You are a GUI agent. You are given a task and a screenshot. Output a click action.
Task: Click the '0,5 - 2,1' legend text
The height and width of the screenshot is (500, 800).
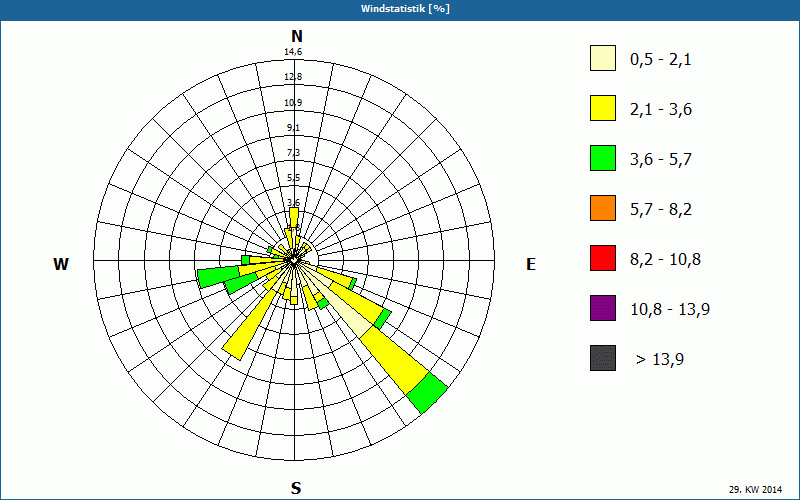661,60
